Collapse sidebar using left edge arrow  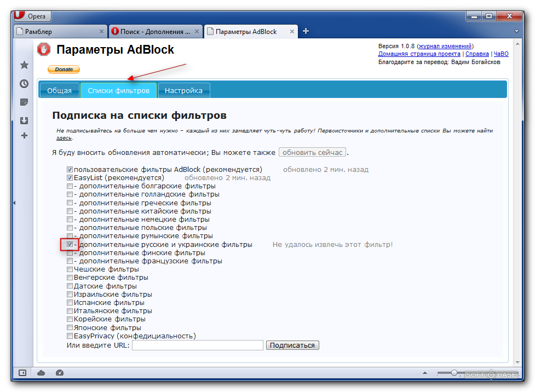pyautogui.click(x=14, y=203)
